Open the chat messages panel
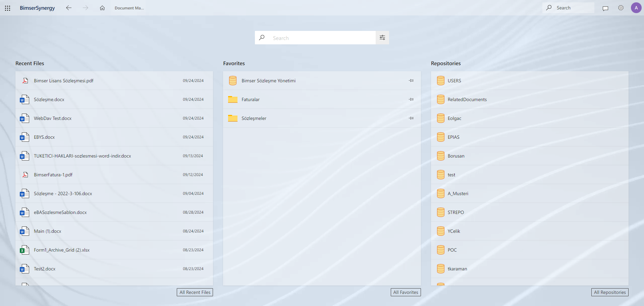Screen dimensions: 644x306 [x=605, y=8]
